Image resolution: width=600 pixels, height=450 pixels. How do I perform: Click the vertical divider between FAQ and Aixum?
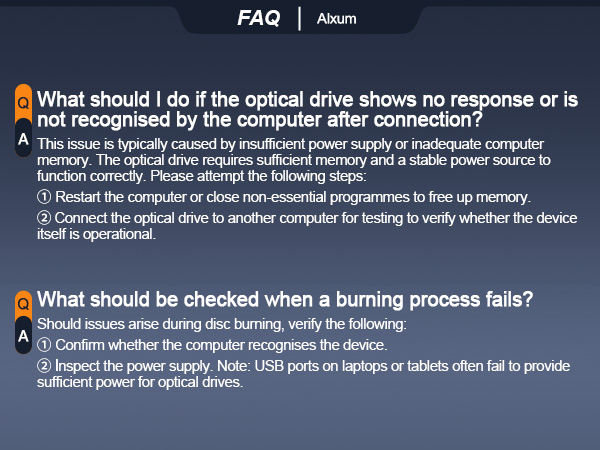point(300,18)
